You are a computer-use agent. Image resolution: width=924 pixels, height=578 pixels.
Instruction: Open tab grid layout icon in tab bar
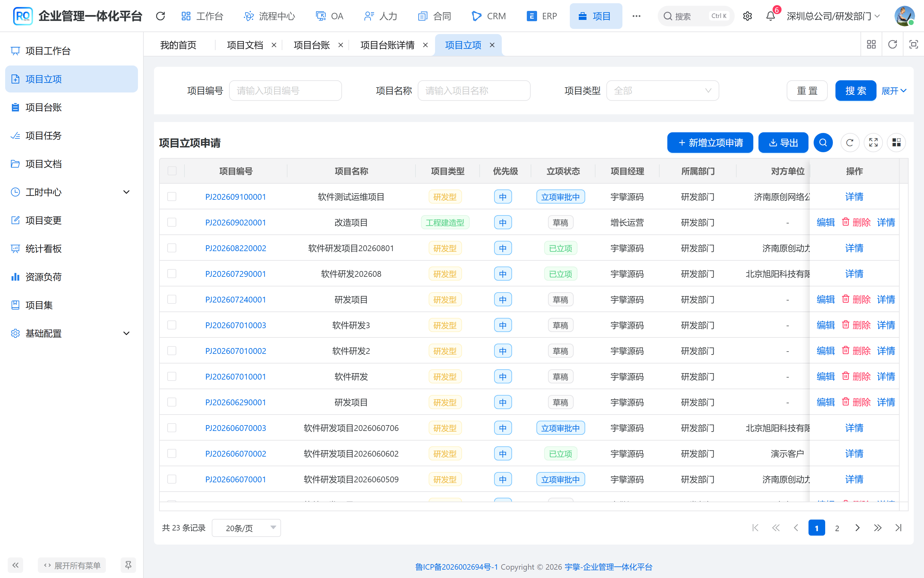coord(871,45)
